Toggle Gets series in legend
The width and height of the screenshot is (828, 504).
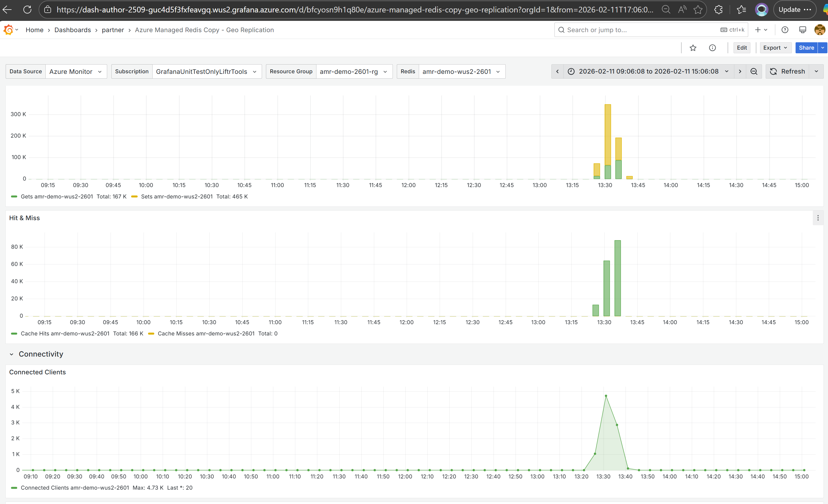(56, 196)
